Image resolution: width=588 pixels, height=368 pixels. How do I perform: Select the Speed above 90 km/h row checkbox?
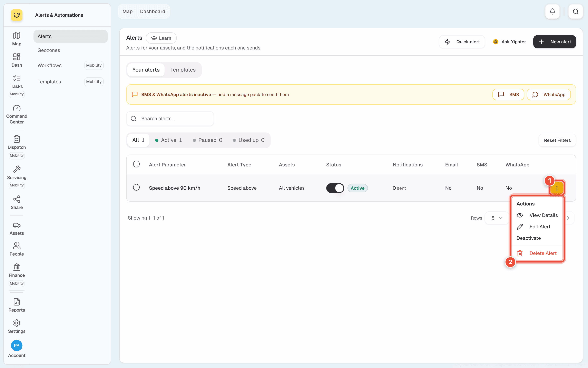(136, 187)
